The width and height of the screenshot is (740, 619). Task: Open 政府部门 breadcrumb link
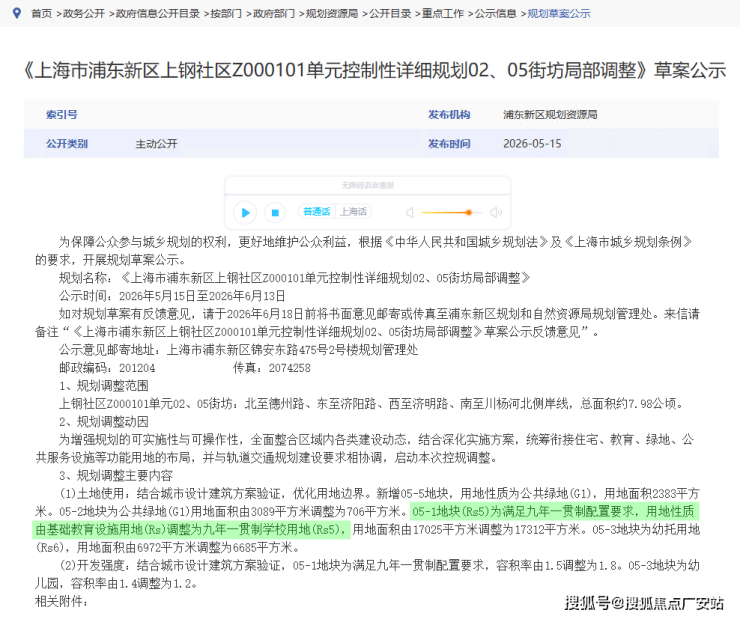pos(274,14)
